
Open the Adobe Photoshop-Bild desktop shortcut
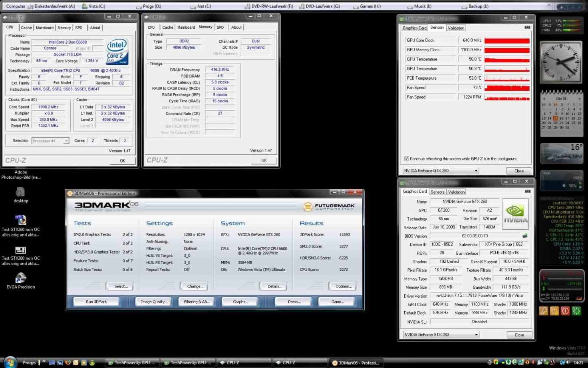point(21,174)
